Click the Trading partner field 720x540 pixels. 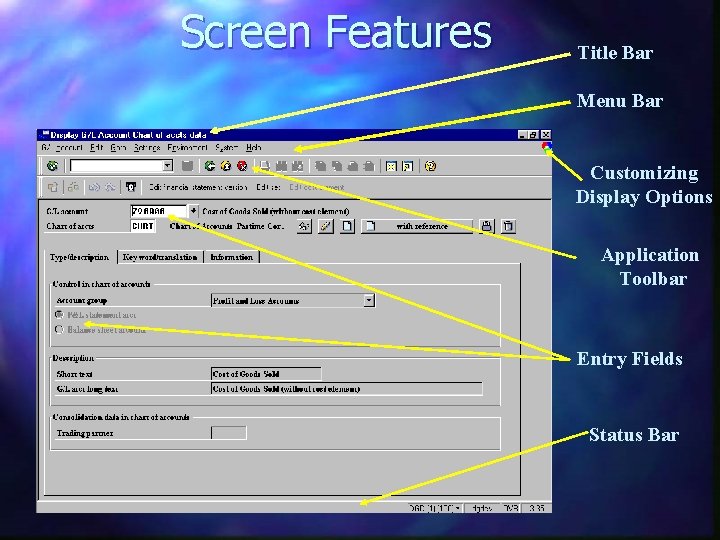(229, 433)
